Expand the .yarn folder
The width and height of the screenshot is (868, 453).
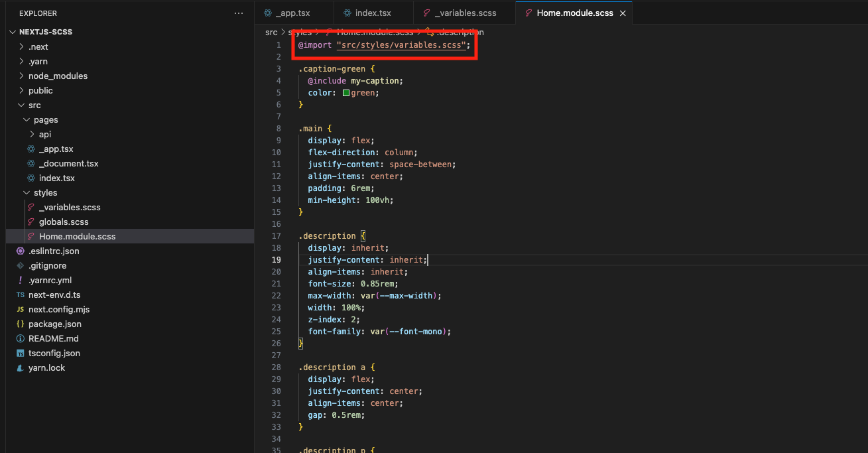point(21,62)
